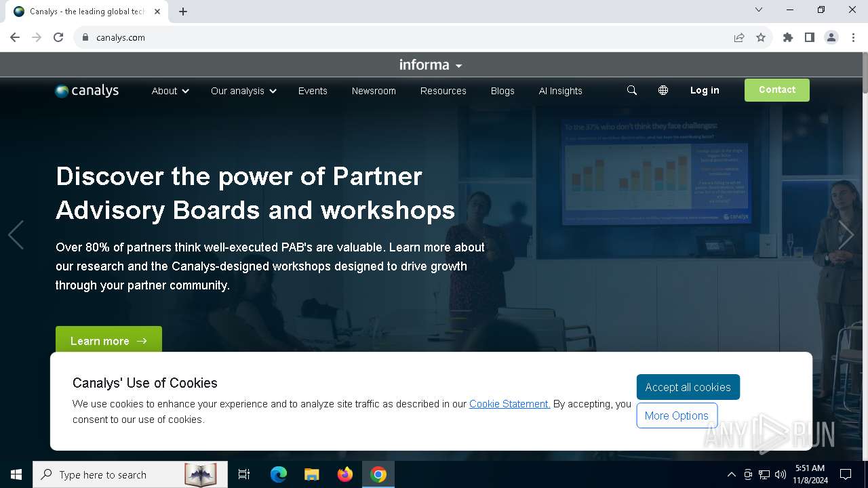Reload the canalys.com page
868x488 pixels.
pyautogui.click(x=58, y=37)
